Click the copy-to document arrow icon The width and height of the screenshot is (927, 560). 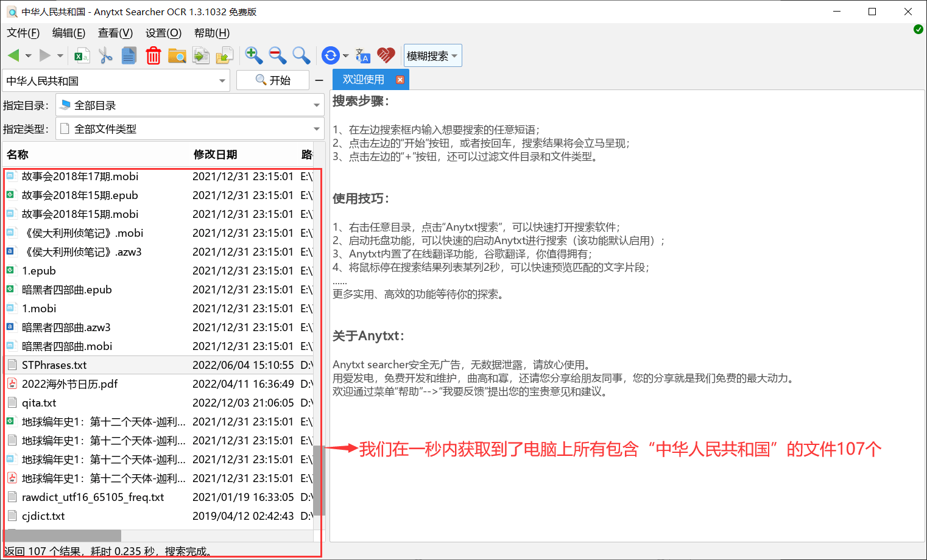200,56
